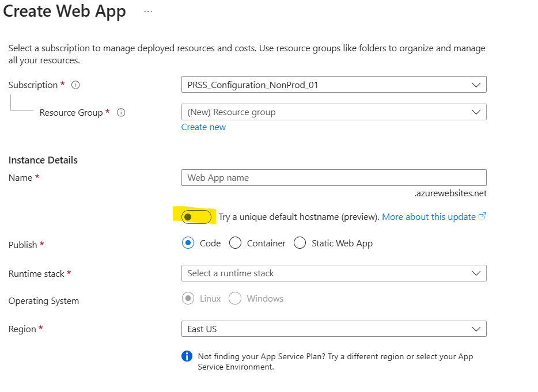Open the Subscription dropdown
The width and height of the screenshot is (538, 392).
coord(334,85)
